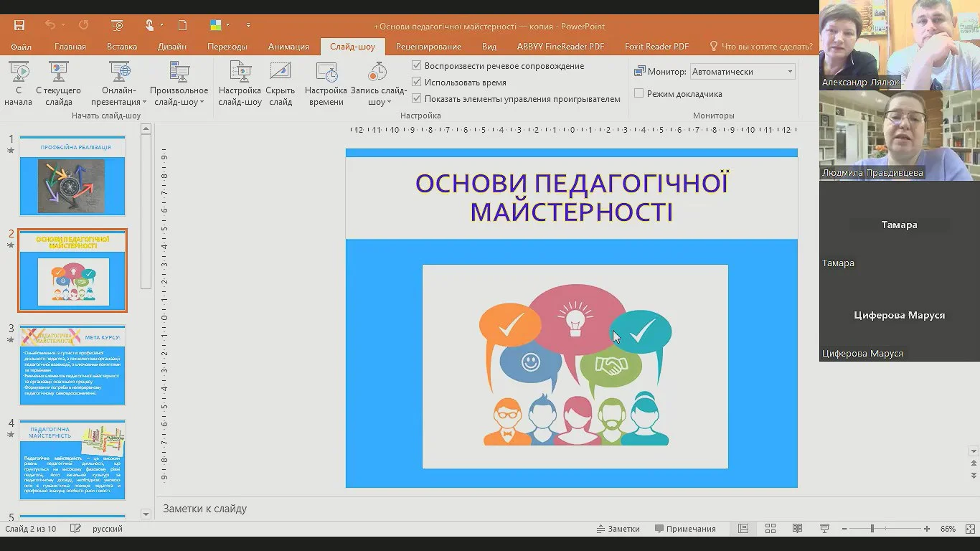Click the 66% zoom level
Image resolution: width=980 pixels, height=551 pixels.
948,529
